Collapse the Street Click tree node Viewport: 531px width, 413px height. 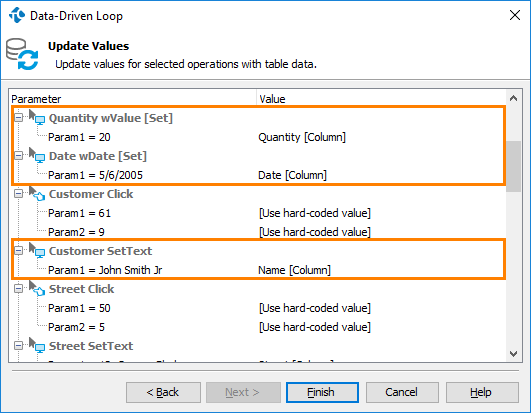19,289
